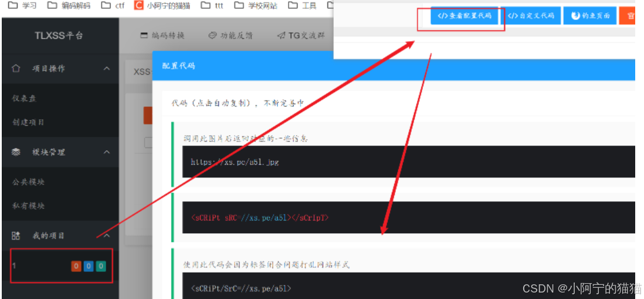Click the green 0 badge on project 1
The width and height of the screenshot is (644, 299).
point(101,266)
